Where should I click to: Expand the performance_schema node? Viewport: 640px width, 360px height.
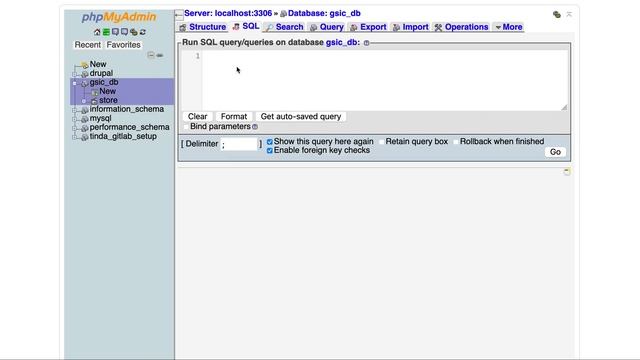click(75, 128)
